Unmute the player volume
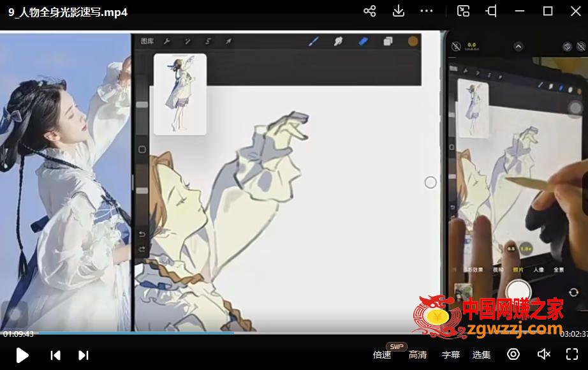Screen dimensions: 588x370 (x=543, y=354)
